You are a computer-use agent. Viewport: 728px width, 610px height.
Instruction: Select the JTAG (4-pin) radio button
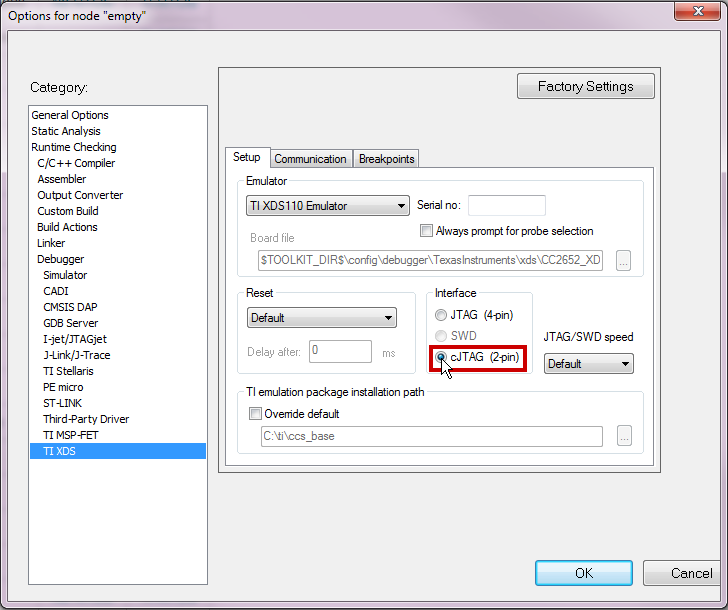441,315
